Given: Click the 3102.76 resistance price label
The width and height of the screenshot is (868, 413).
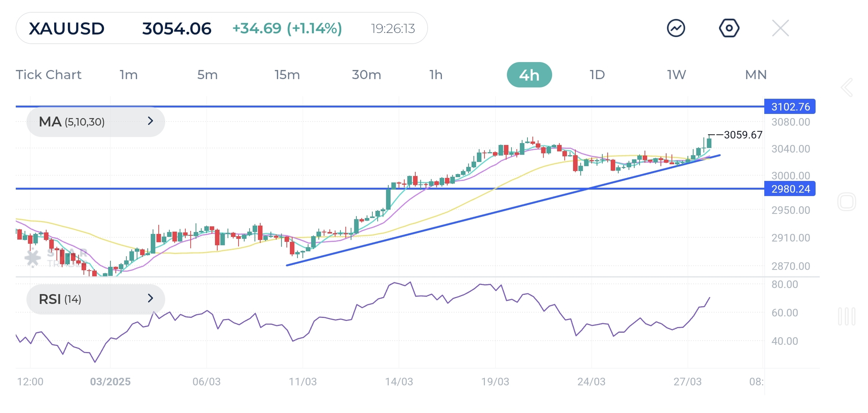Looking at the screenshot, I should (x=790, y=107).
